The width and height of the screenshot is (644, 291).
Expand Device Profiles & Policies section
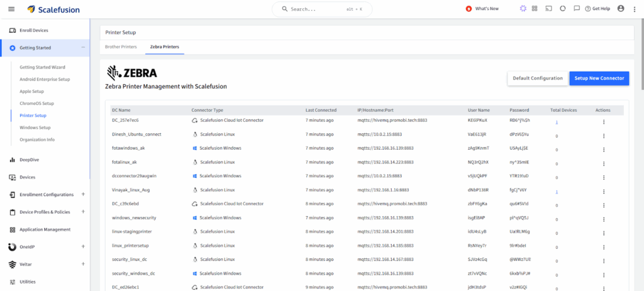83,212
